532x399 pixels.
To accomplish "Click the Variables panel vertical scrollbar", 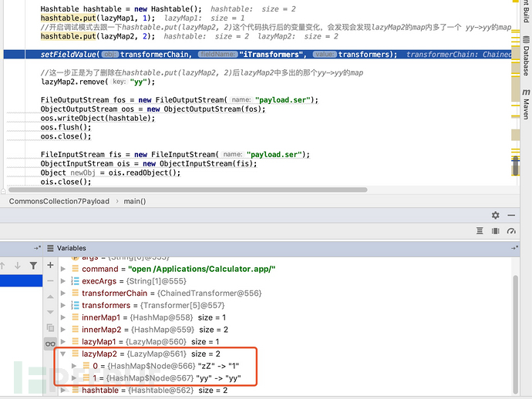I will [x=515, y=334].
